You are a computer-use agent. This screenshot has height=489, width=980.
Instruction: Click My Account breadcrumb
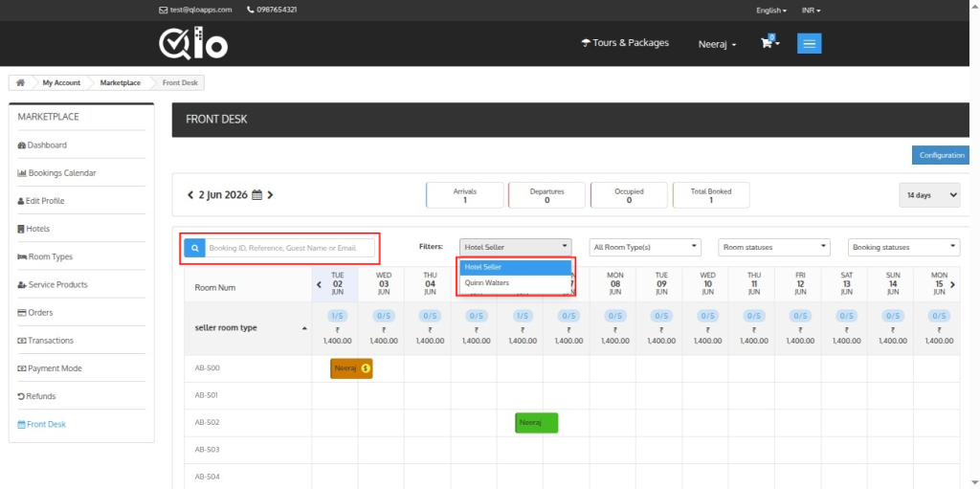(61, 82)
